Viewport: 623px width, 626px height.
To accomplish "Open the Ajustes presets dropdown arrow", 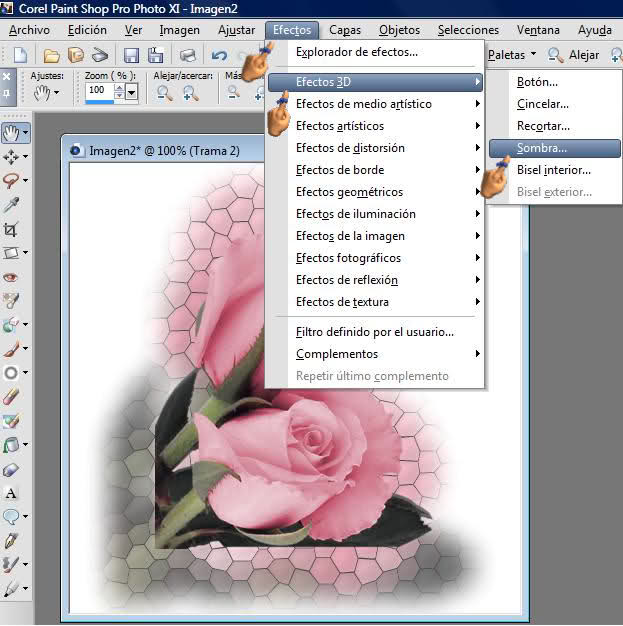I will 56,93.
